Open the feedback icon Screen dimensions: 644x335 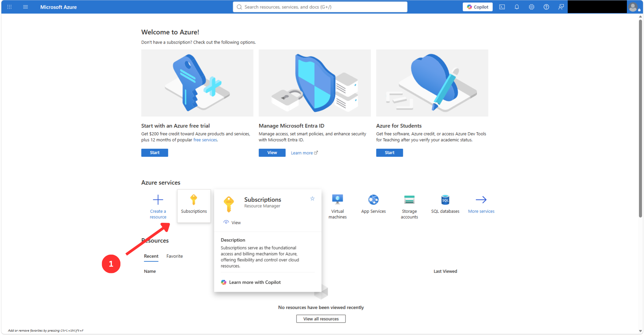pos(561,7)
